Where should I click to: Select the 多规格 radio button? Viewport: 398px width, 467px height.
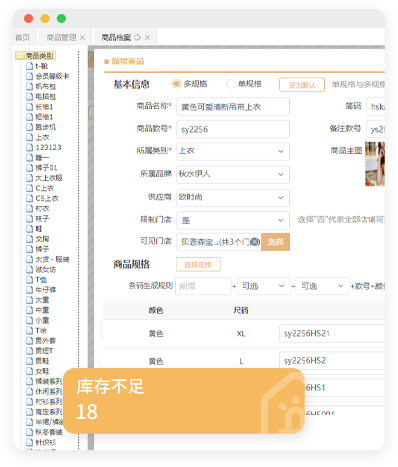(x=176, y=84)
